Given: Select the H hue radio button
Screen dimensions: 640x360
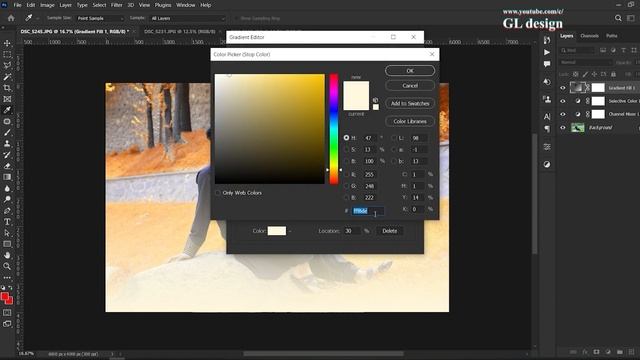Looking at the screenshot, I should [x=347, y=138].
